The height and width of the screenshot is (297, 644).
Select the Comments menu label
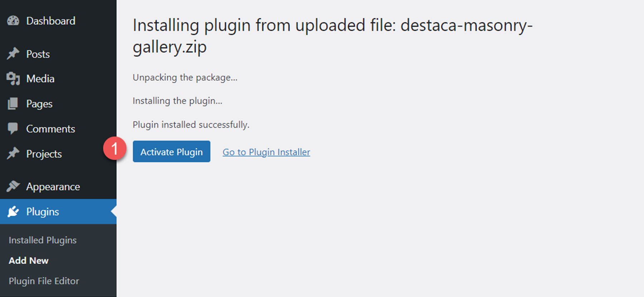point(50,129)
